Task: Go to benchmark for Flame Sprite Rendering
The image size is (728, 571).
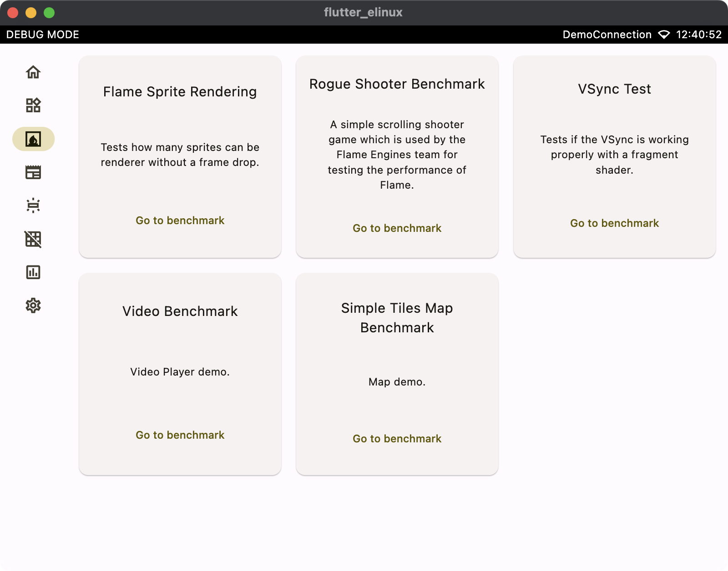Action: 180,220
